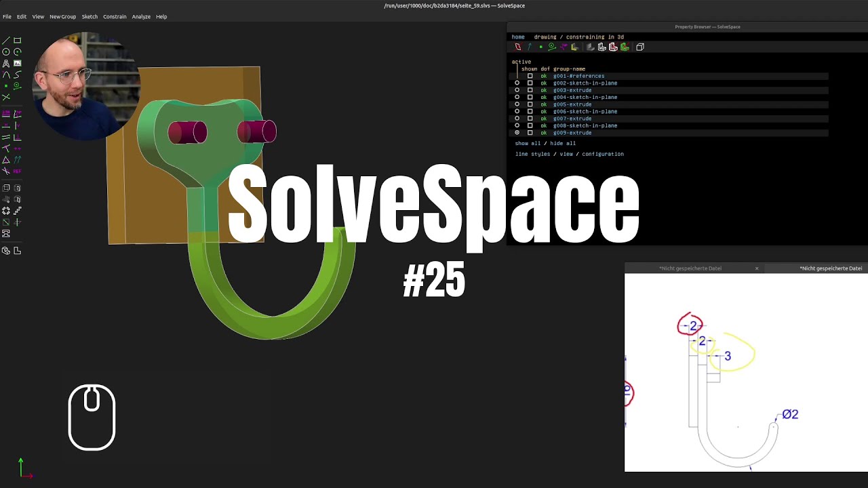The height and width of the screenshot is (488, 868).
Task: Select the rectangle sketch tool
Action: point(17,40)
